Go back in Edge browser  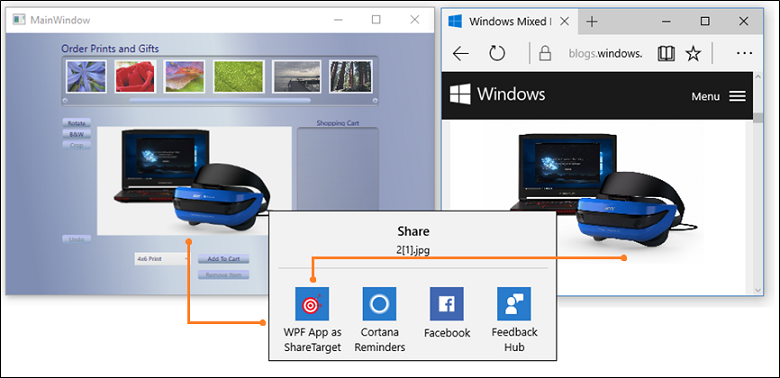point(461,54)
